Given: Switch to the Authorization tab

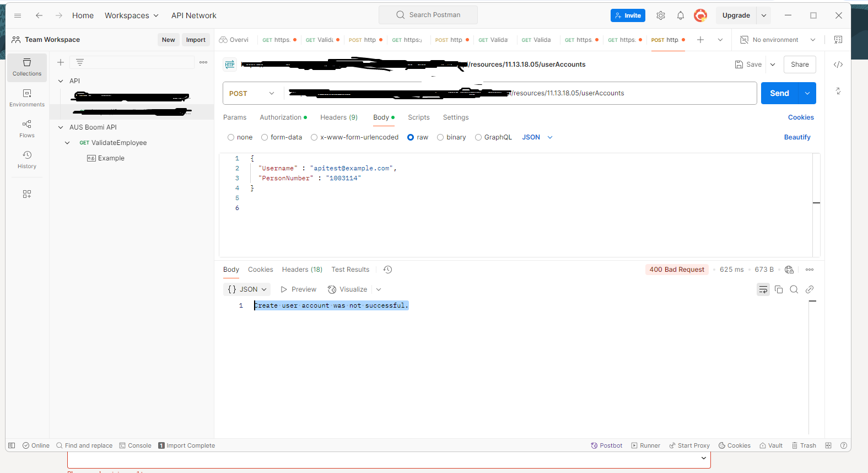Looking at the screenshot, I should coord(283,117).
